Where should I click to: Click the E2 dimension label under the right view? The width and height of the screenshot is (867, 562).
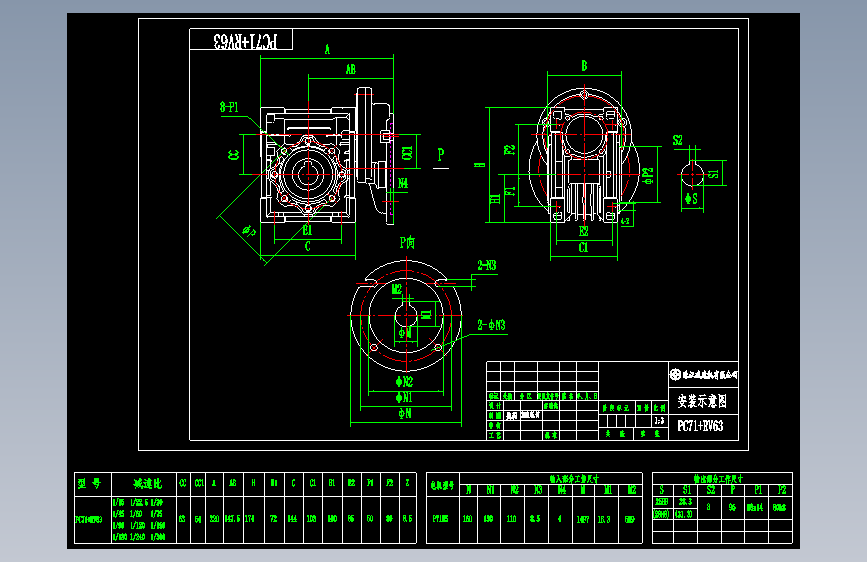click(x=583, y=231)
